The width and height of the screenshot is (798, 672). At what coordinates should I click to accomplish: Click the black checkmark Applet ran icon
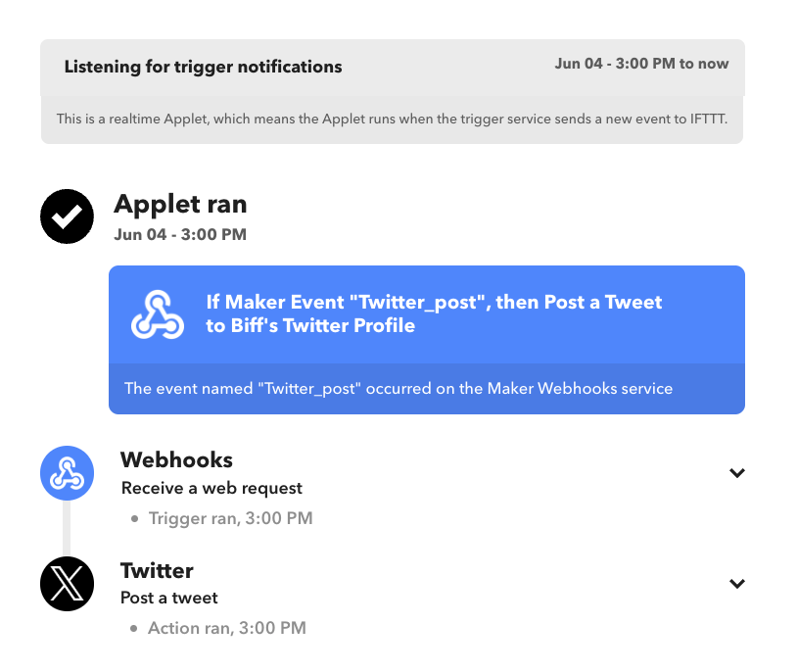[x=67, y=216]
